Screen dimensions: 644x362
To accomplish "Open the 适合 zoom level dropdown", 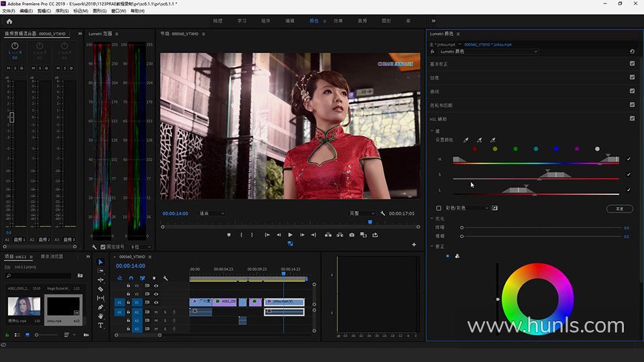I will (212, 213).
